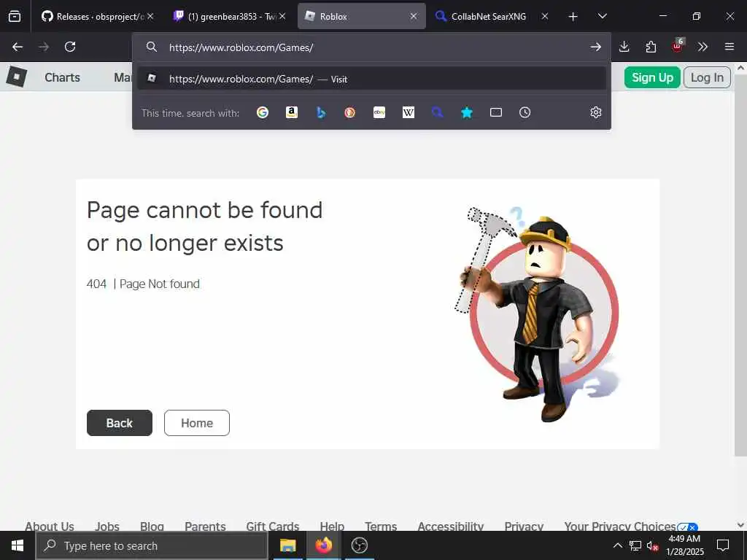The height and width of the screenshot is (560, 747).
Task: Close the Roblox tab
Action: click(414, 16)
